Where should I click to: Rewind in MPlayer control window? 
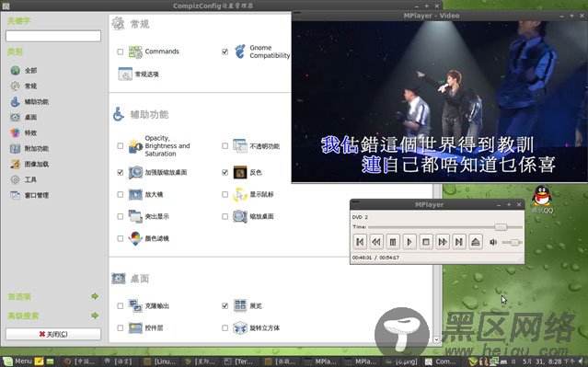(x=376, y=242)
